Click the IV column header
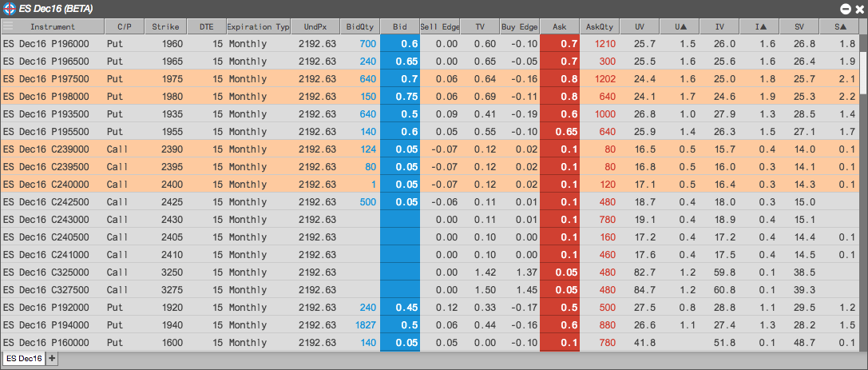 (719, 26)
